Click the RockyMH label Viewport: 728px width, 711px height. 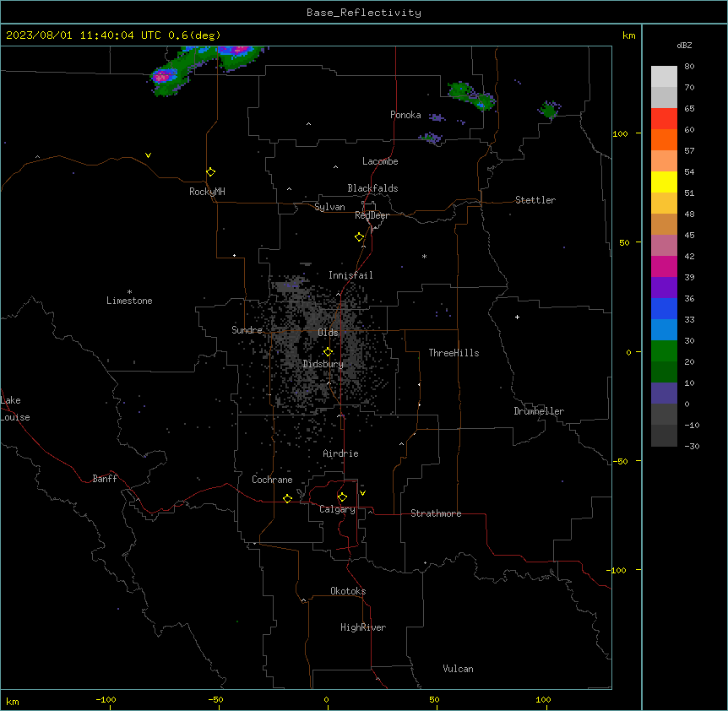pos(207,192)
